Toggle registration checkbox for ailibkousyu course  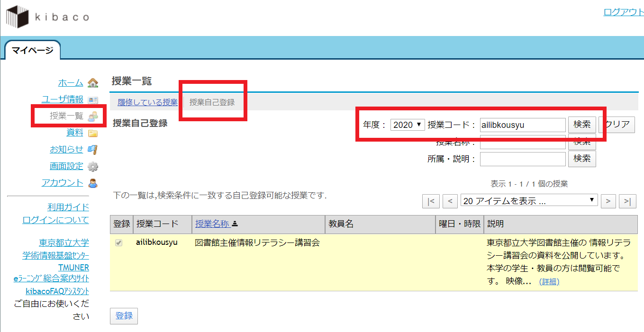tap(119, 243)
